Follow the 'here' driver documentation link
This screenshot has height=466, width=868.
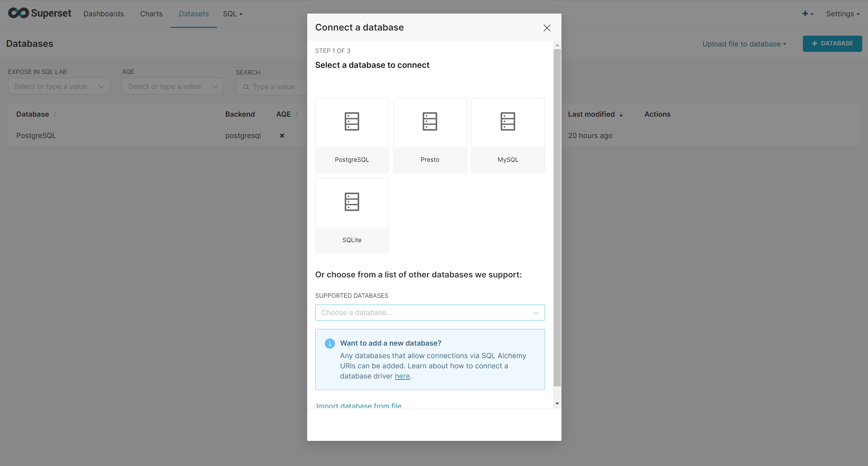(402, 376)
